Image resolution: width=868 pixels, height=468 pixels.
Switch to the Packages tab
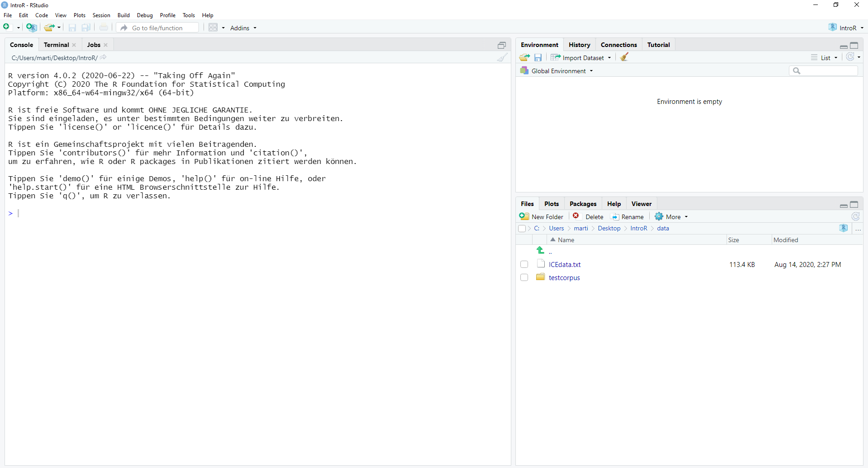tap(583, 204)
